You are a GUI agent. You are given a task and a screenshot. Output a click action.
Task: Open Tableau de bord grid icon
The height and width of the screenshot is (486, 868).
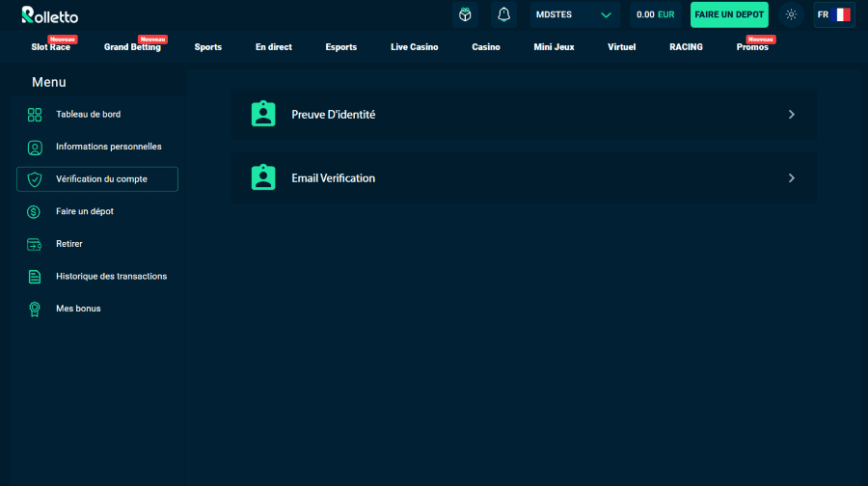35,115
